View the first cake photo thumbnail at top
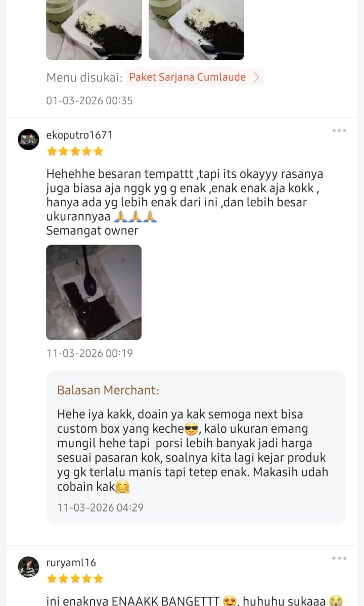Viewport: 364px width, 606px height. tap(94, 30)
